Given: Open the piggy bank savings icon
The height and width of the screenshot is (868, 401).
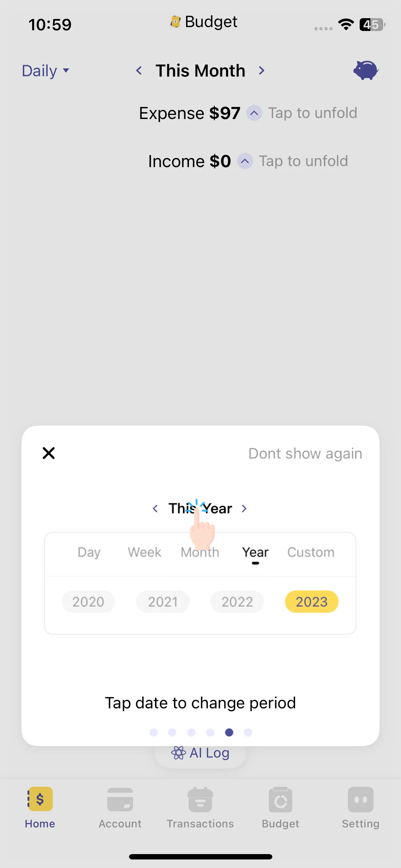Looking at the screenshot, I should (366, 70).
